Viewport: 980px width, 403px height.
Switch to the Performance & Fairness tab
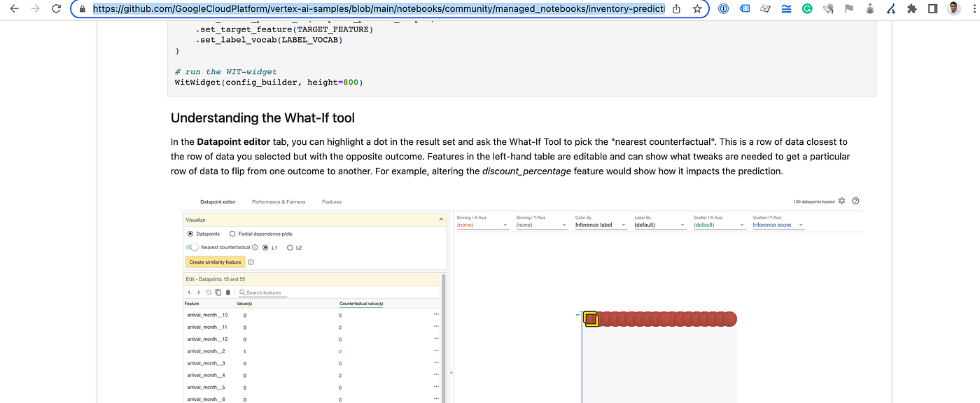pyautogui.click(x=278, y=201)
